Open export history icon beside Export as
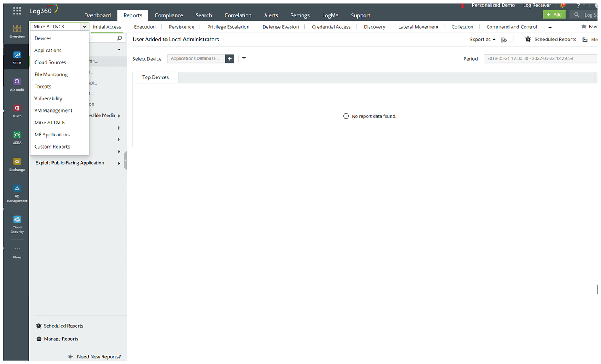Screen dimensions: 601x364 pos(504,40)
